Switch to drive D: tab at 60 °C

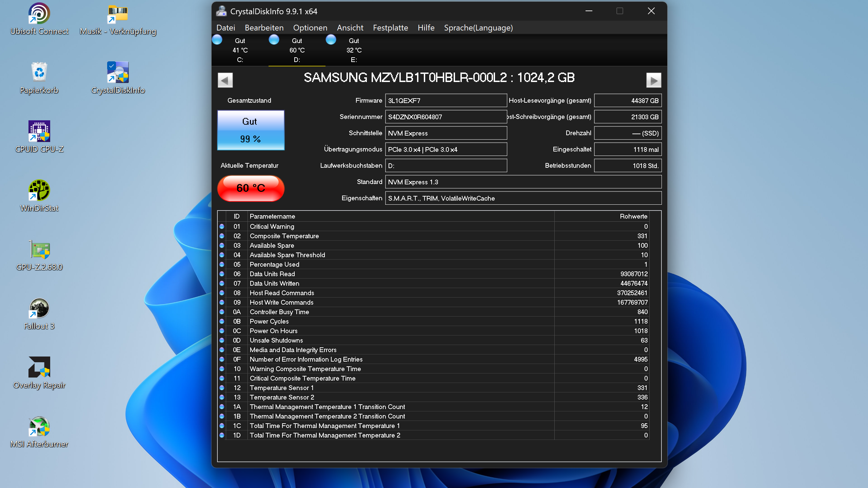(x=297, y=50)
